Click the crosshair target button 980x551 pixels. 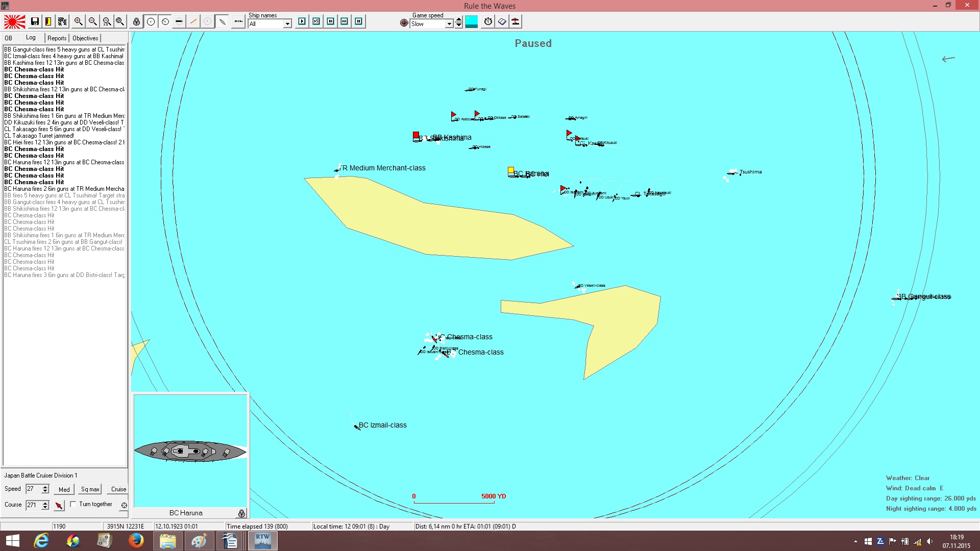point(124,505)
